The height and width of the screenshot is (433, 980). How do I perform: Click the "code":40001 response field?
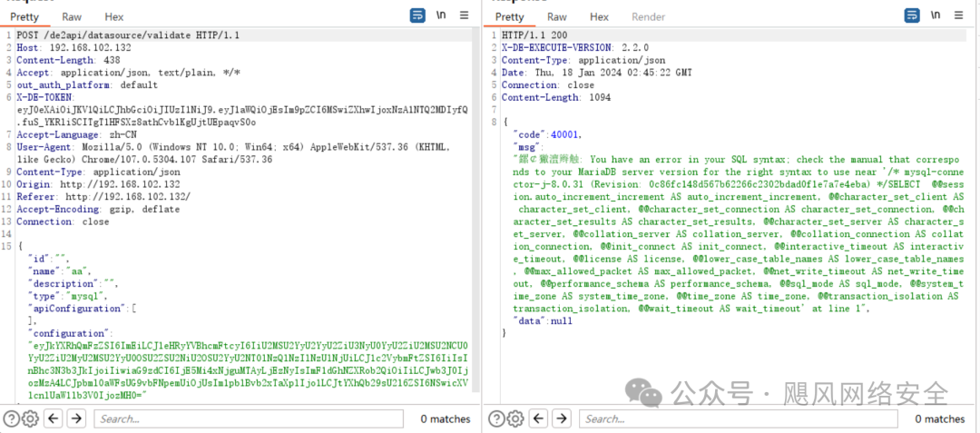pos(547,135)
